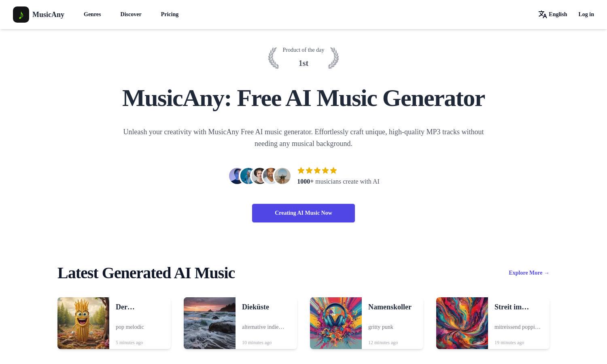Image resolution: width=607 pixels, height=364 pixels.
Task: Click the right laurel wreath badge icon
Action: [333, 58]
